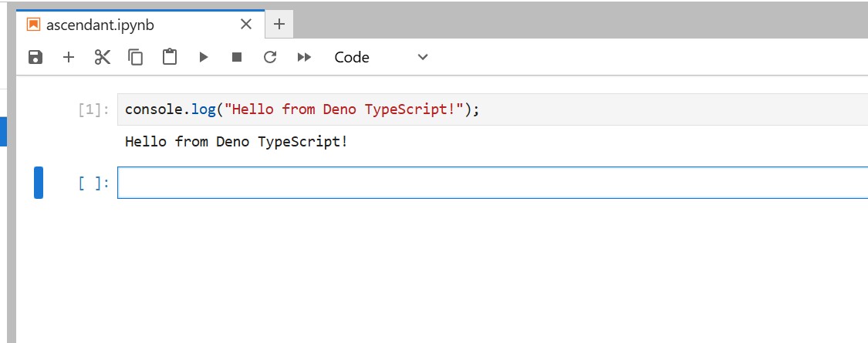Copy the selected cell from the toolbar
Image resolution: width=868 pixels, height=343 pixels.
(x=136, y=57)
